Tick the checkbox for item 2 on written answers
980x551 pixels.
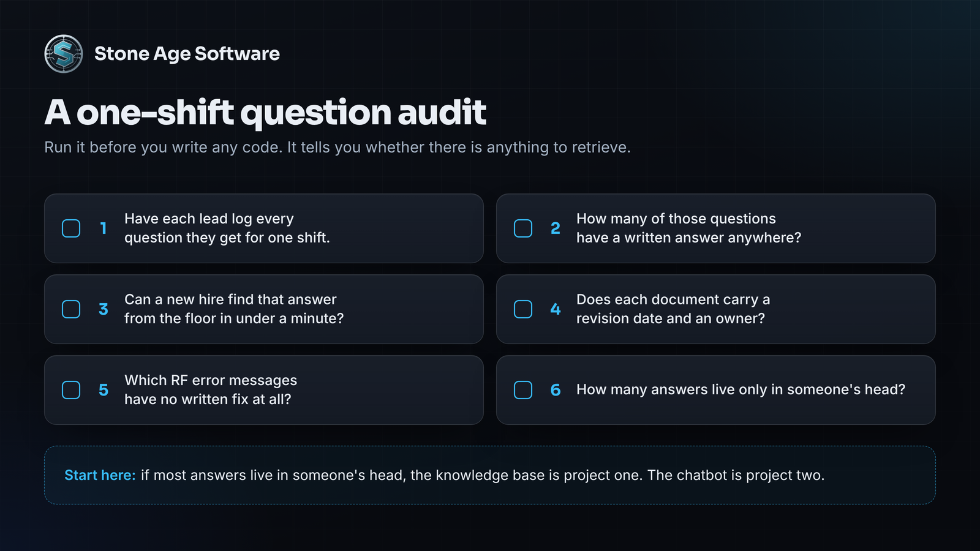point(523,228)
